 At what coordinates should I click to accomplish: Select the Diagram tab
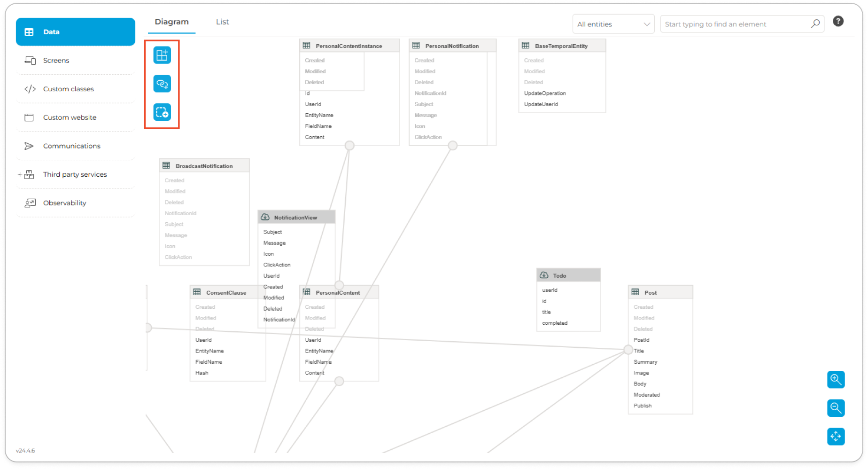[x=171, y=22]
